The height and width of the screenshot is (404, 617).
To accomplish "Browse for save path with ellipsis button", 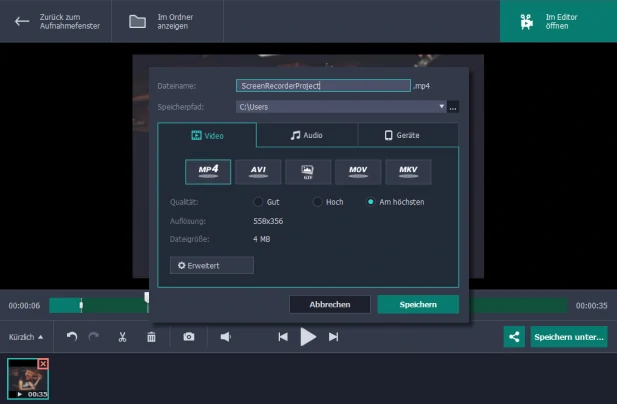I will coord(453,107).
